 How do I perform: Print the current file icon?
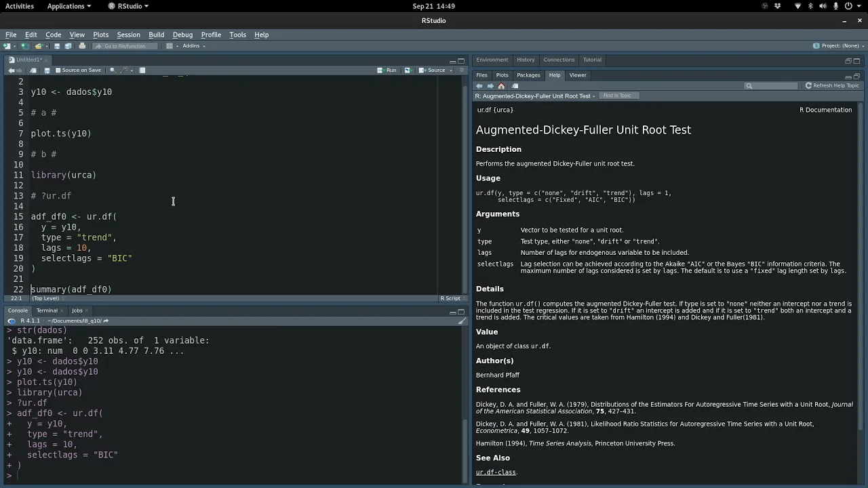[x=82, y=46]
